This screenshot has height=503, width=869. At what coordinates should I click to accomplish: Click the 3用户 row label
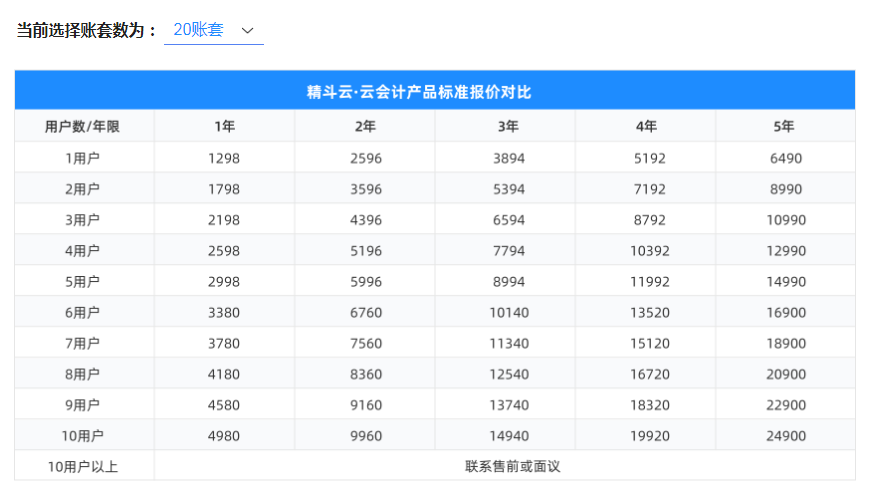coord(83,220)
